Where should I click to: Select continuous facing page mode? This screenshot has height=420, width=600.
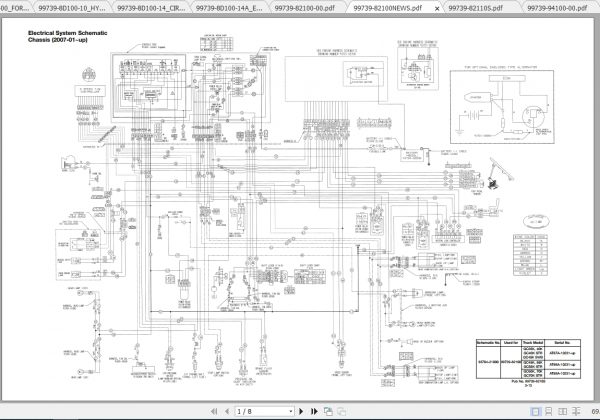point(576,412)
